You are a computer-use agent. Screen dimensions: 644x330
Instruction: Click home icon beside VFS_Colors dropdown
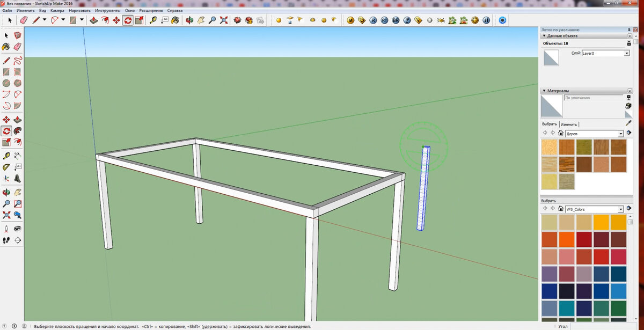[561, 209]
